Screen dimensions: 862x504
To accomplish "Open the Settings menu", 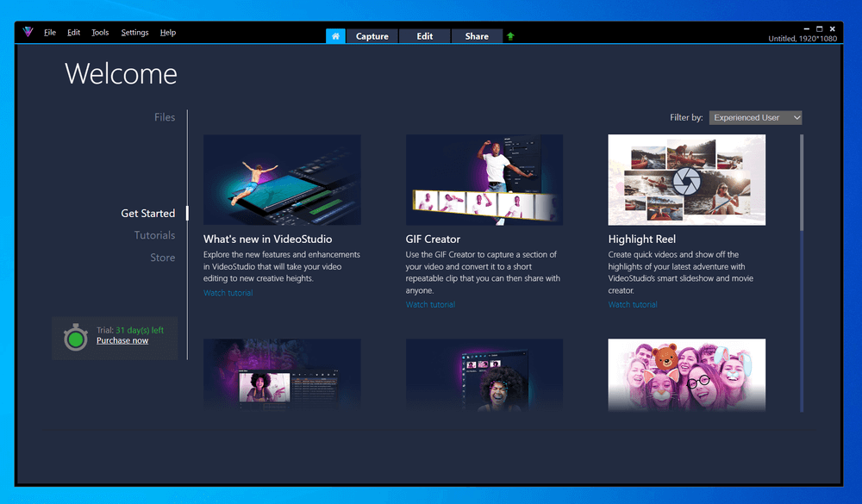I will (x=134, y=33).
